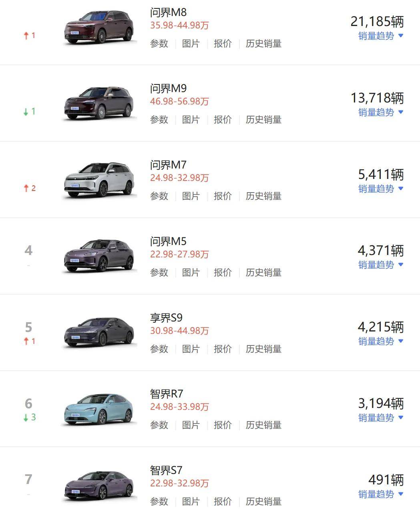Open 报价 for 智界R7
This screenshot has width=420, height=520.
click(x=223, y=425)
